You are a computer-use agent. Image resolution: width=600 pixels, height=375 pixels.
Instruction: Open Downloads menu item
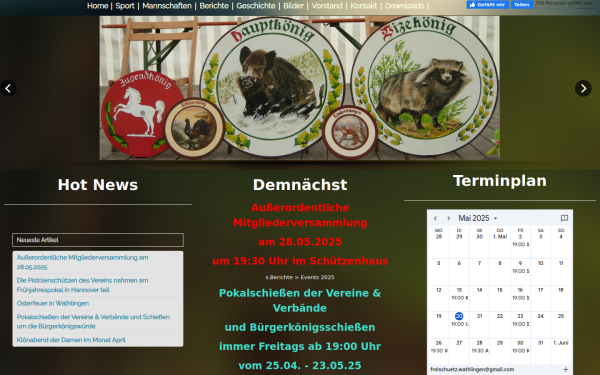(x=404, y=6)
